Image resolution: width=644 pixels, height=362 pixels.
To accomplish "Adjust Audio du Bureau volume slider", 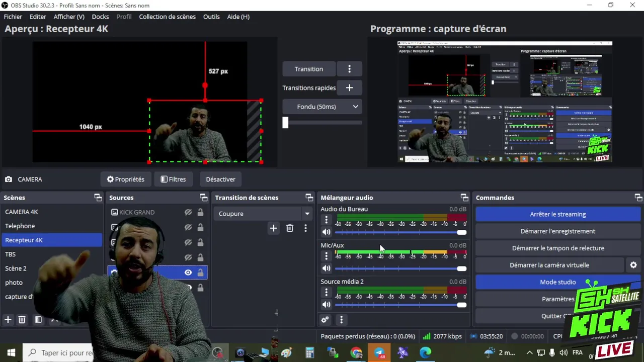I will (400, 232).
